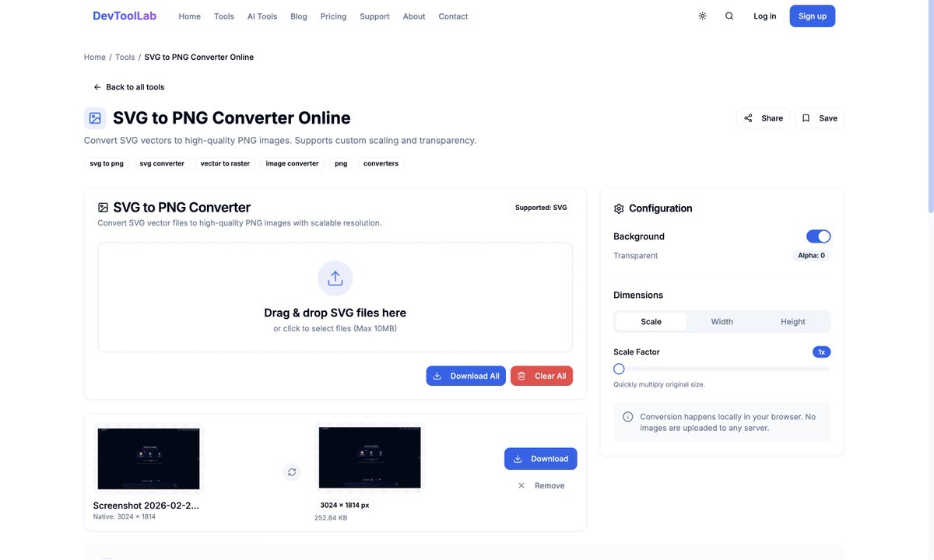Viewport: 934px width, 560px height.
Task: Open the AI Tools menu item
Action: click(x=262, y=16)
